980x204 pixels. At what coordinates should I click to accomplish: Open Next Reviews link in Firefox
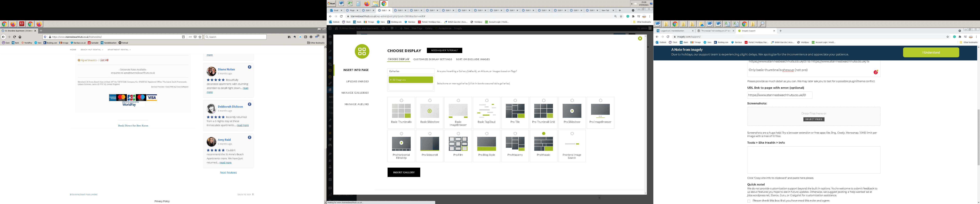click(x=228, y=173)
